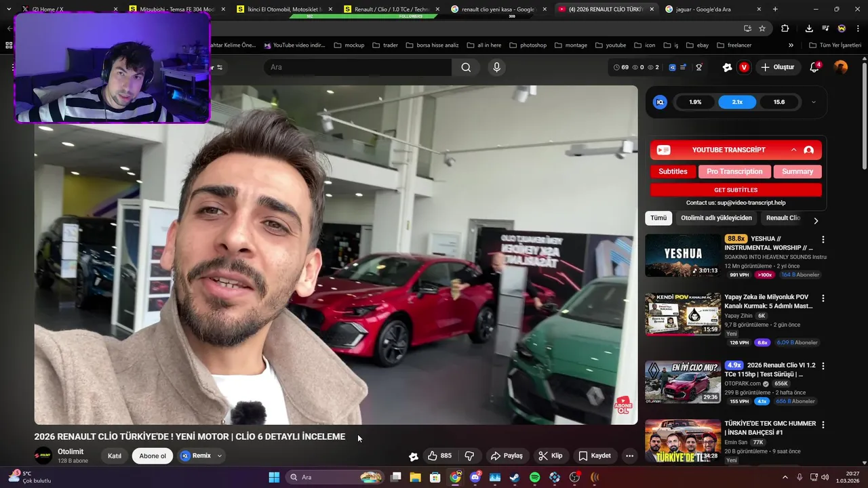The height and width of the screenshot is (488, 868).
Task: Select the Summary option in transcript panel
Action: [x=797, y=171]
